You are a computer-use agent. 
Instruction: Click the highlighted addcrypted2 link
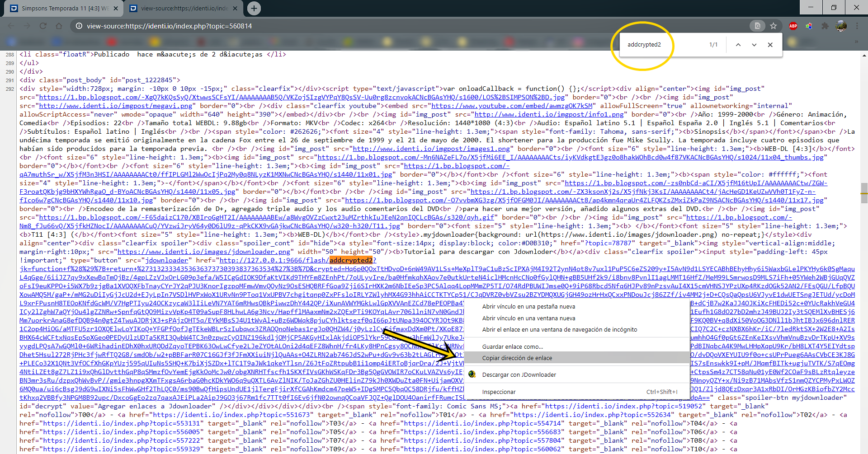click(351, 260)
